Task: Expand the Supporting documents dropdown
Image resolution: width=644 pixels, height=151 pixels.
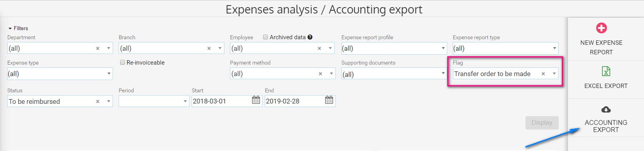Action: pyautogui.click(x=443, y=74)
